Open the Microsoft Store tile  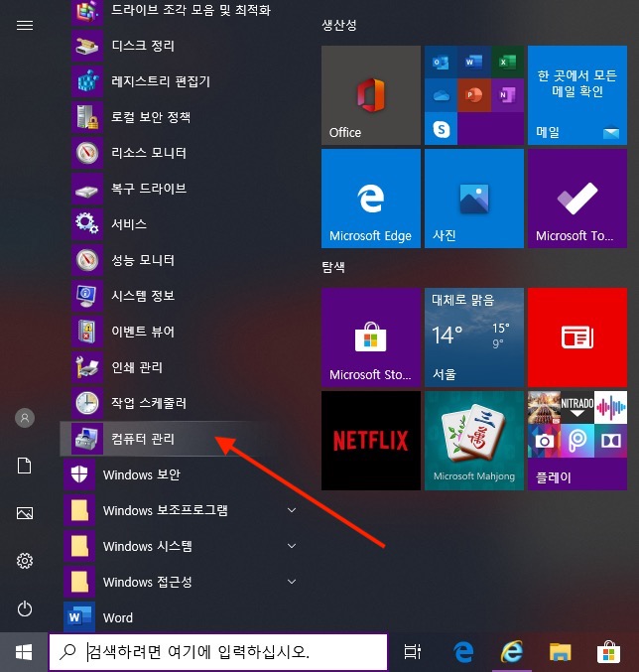(371, 337)
